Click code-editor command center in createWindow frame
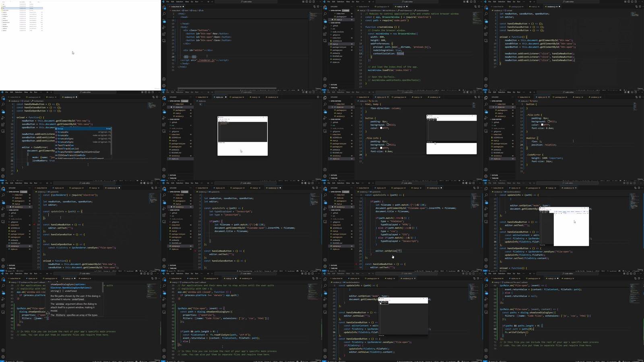The height and width of the screenshot is (362, 644). [408, 2]
